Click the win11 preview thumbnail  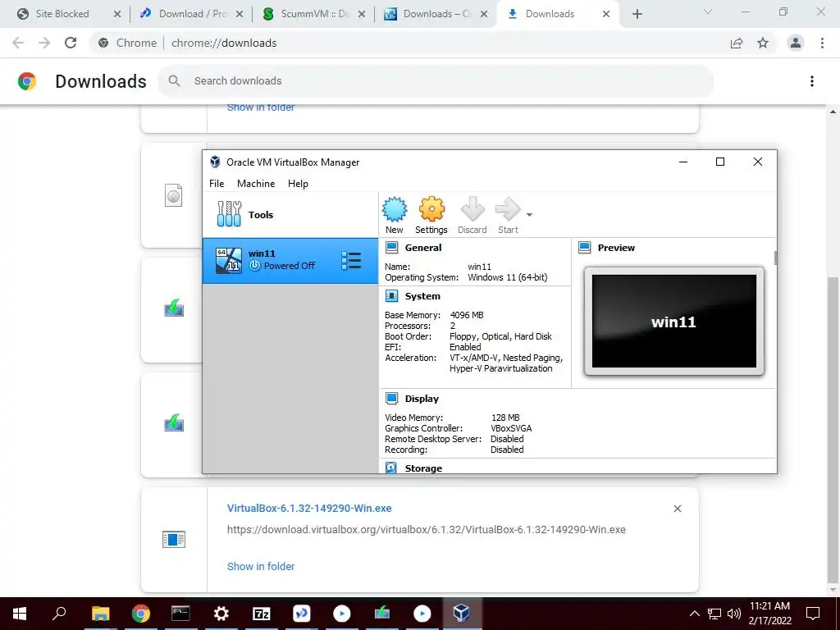[x=674, y=322]
